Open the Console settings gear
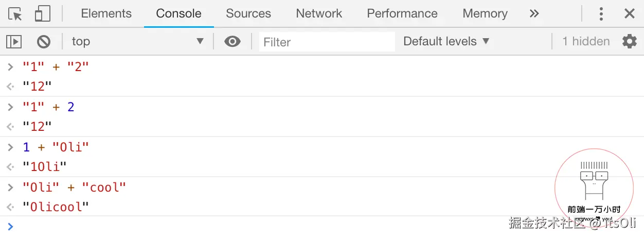This screenshot has width=644, height=238. 629,42
